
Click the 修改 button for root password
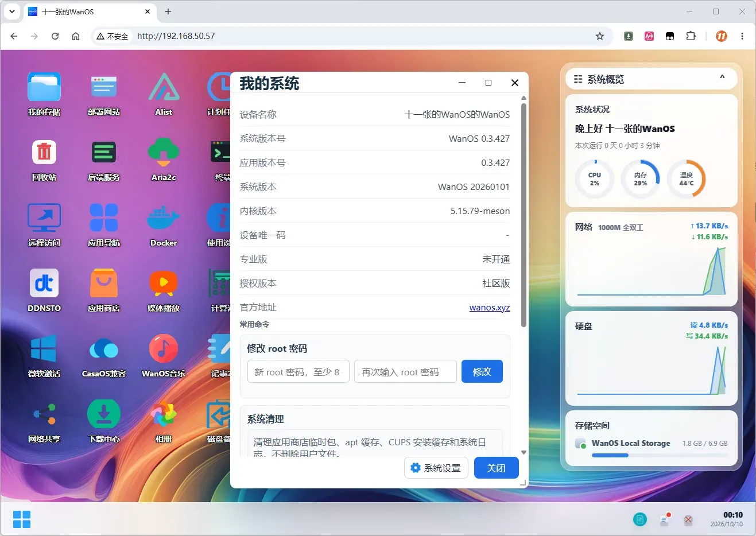(x=482, y=371)
